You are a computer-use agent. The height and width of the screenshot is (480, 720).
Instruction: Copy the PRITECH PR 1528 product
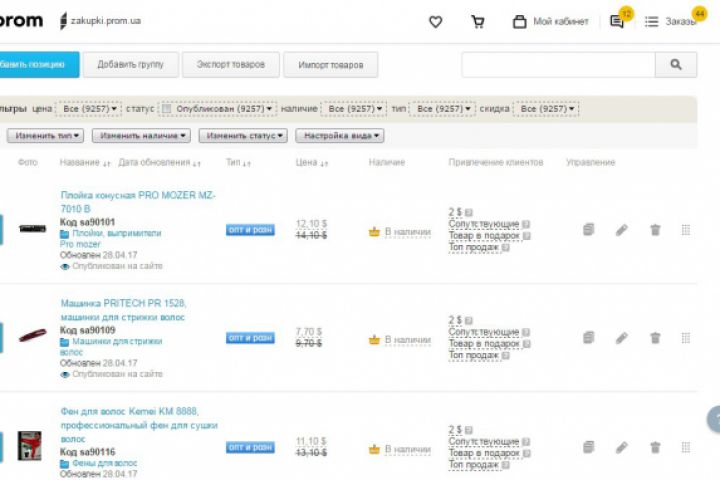(x=589, y=338)
